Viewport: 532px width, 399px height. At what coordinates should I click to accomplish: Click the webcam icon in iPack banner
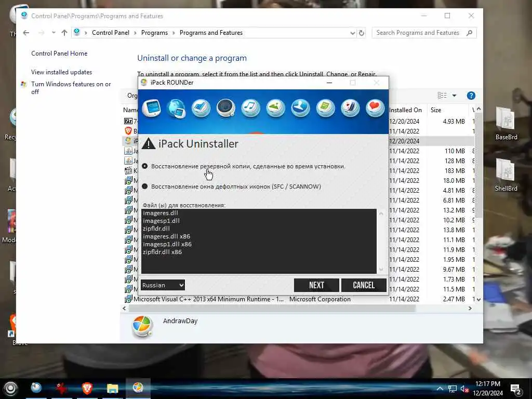(x=226, y=109)
